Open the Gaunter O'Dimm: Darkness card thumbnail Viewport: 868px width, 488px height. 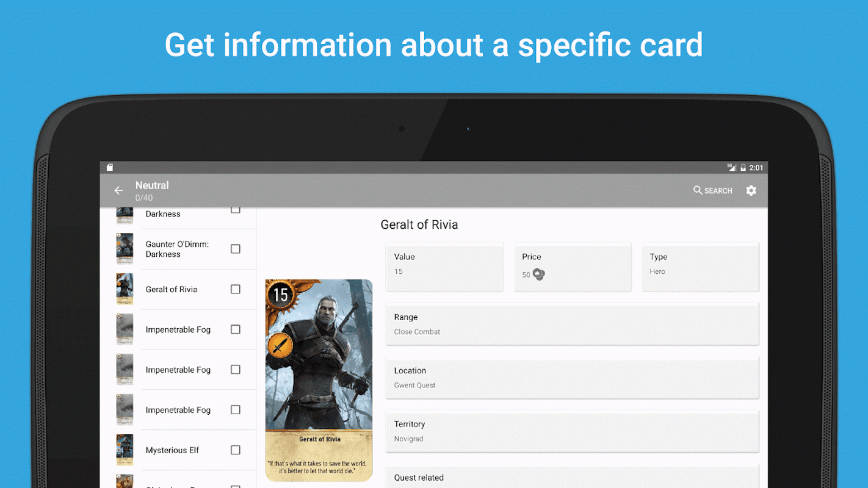(x=125, y=249)
